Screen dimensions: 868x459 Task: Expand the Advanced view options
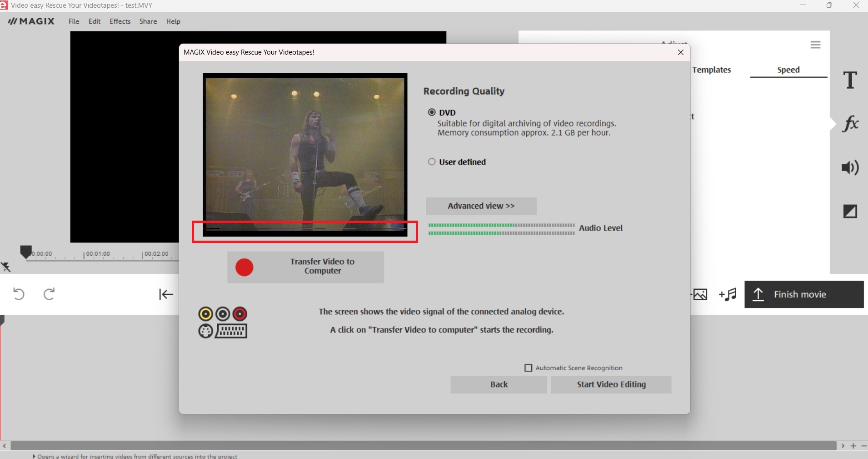(x=481, y=206)
